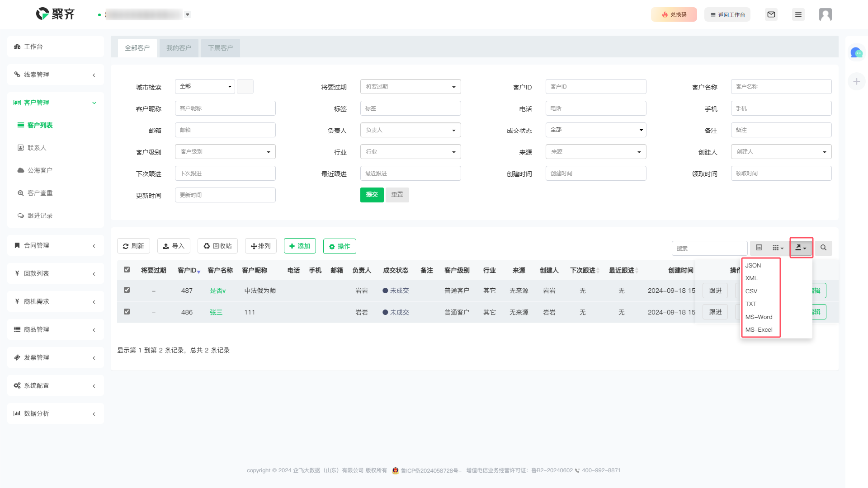Toggle the select-all checkbox in table header
This screenshot has height=488, width=868.
(x=127, y=270)
